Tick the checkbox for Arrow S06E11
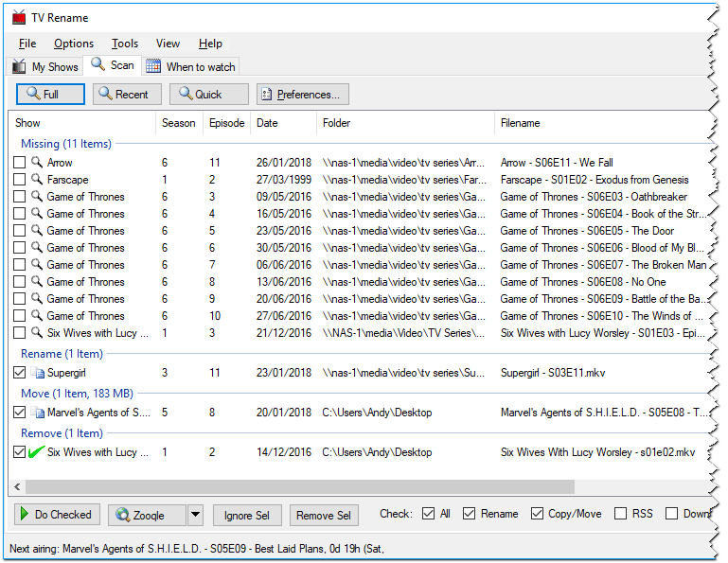 click(x=19, y=162)
